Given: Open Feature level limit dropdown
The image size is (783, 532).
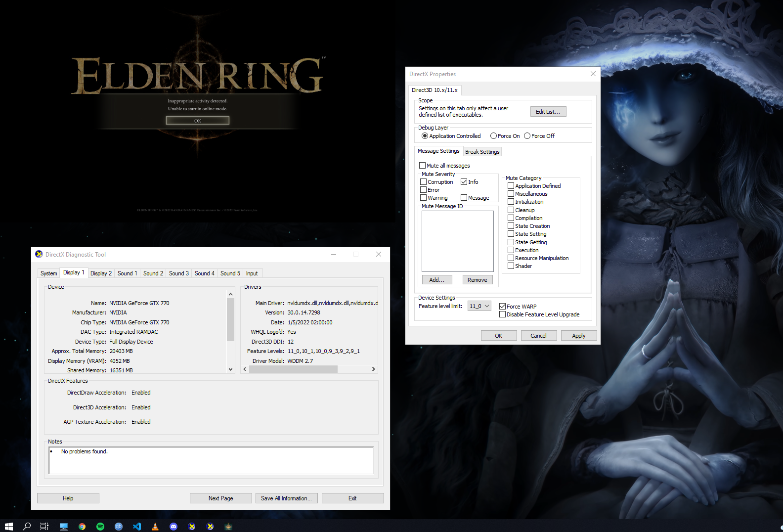Looking at the screenshot, I should [479, 306].
